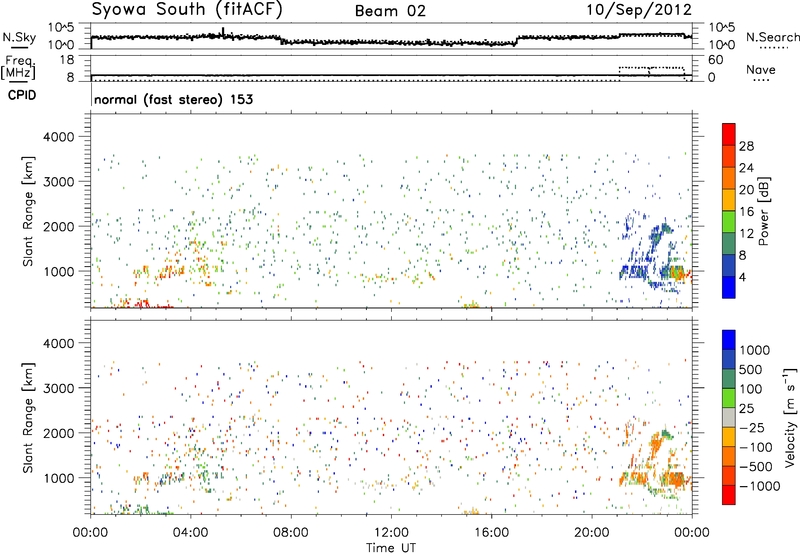800x554 pixels.
Task: Click the '28' label on Power colorbar
Action: pyautogui.click(x=746, y=146)
